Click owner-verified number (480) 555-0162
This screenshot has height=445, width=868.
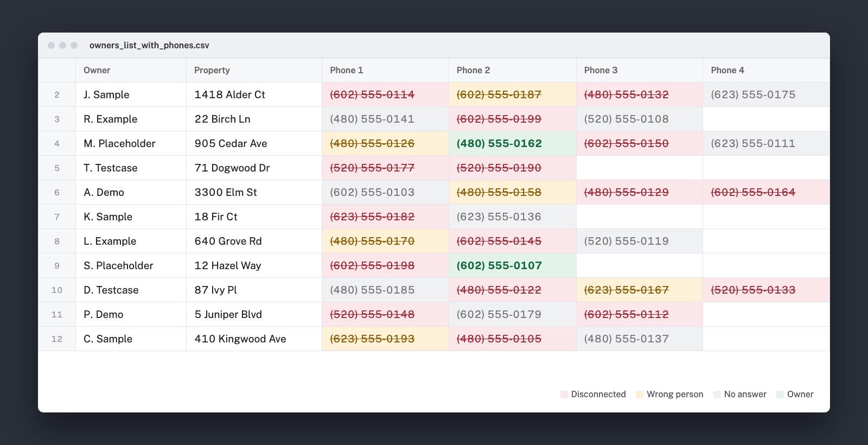tap(512, 143)
